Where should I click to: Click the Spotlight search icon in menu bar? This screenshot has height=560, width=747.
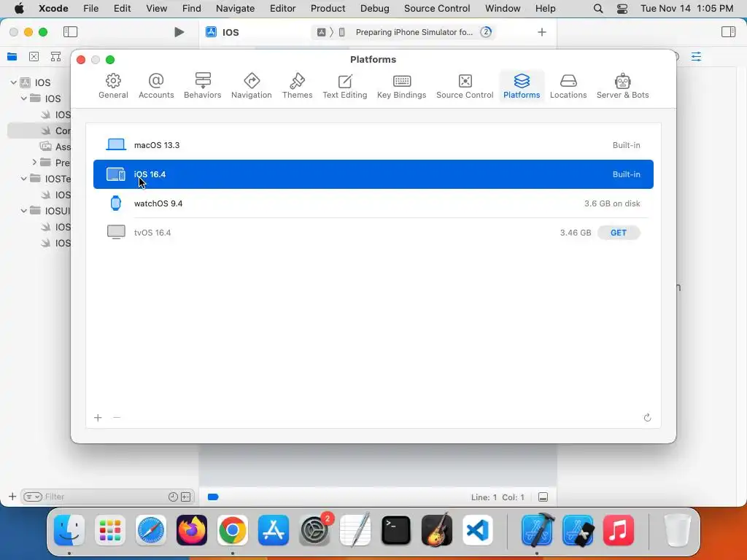click(598, 9)
